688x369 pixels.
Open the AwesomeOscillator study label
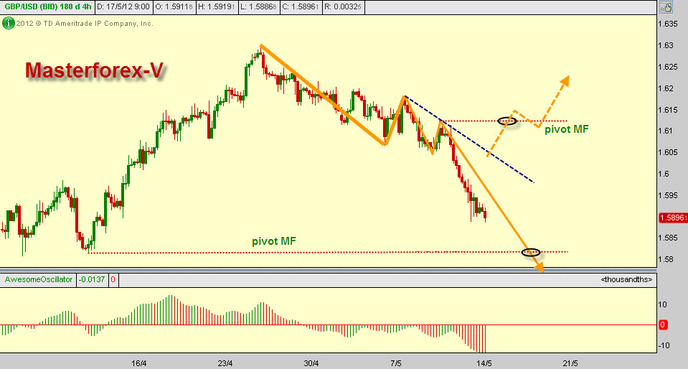[38, 279]
